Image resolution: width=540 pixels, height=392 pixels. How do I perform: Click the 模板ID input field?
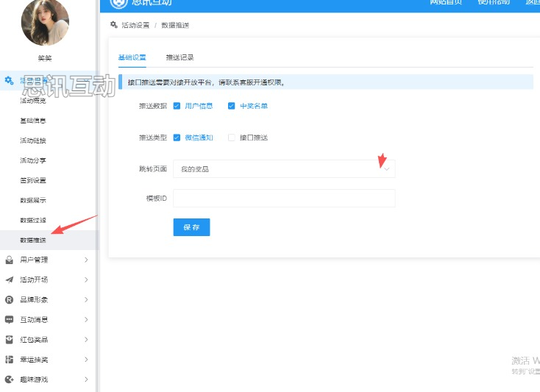[283, 199]
